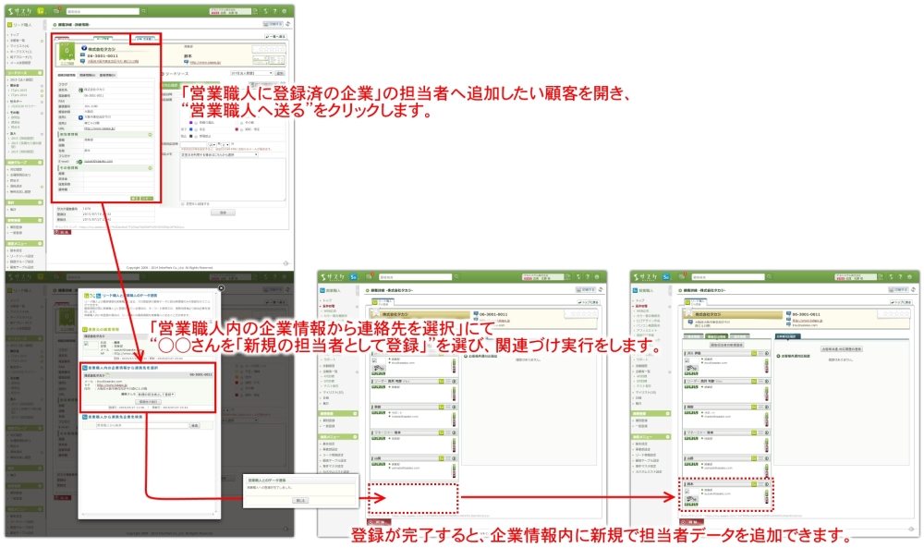The image size is (924, 560).
Task: Open the help question mark icon in header
Action: (274, 10)
